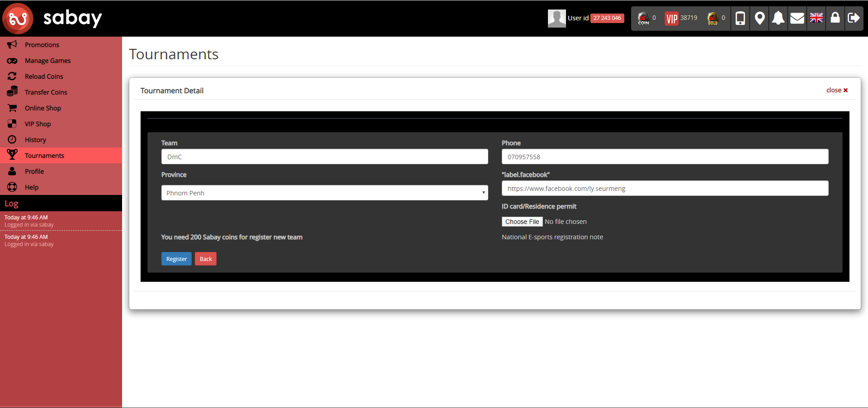Click Choose File for ID card
868x408 pixels.
522,222
